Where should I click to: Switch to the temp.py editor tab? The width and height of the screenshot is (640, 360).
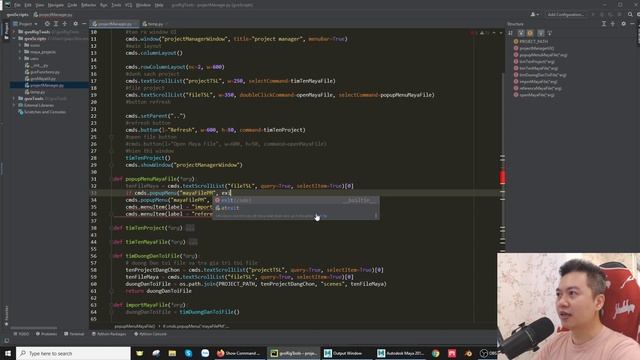155,24
